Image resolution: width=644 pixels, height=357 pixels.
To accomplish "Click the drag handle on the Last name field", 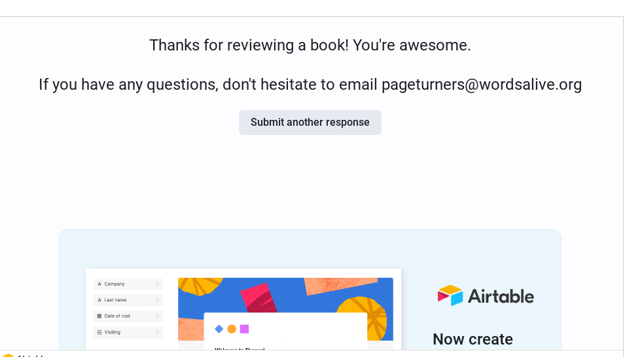I will (x=157, y=300).
